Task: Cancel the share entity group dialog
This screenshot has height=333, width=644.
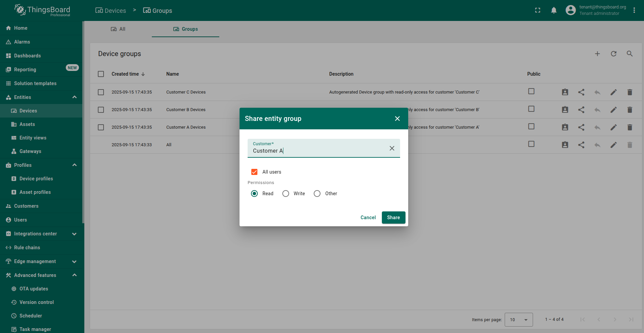Action: (x=368, y=217)
